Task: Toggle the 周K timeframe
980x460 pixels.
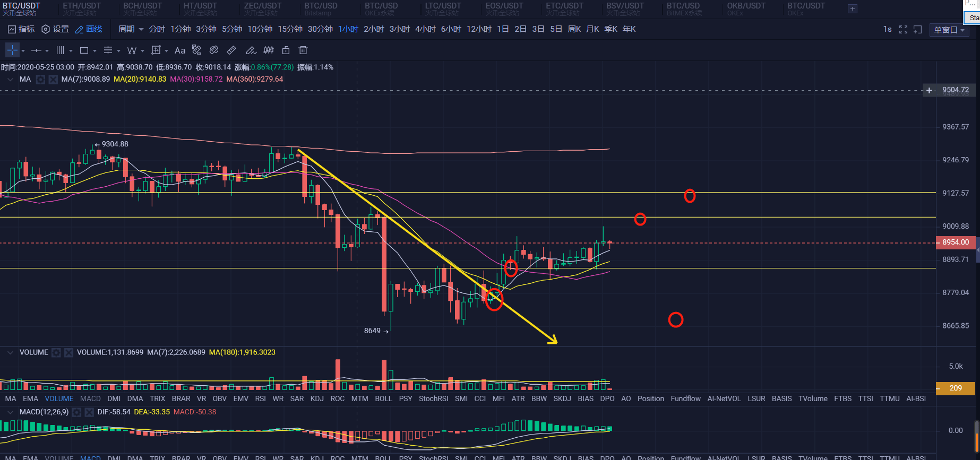Action: click(574, 29)
